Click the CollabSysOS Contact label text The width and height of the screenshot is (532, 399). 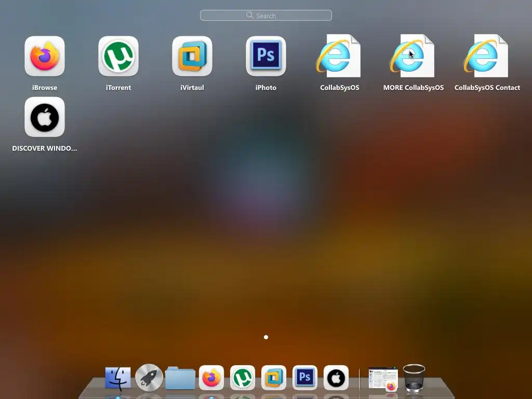487,87
